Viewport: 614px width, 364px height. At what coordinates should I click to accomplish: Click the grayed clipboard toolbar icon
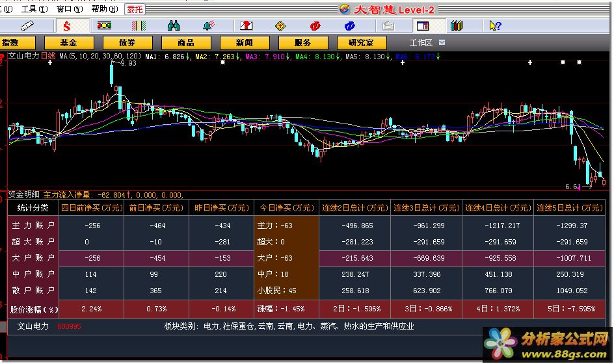(388, 26)
